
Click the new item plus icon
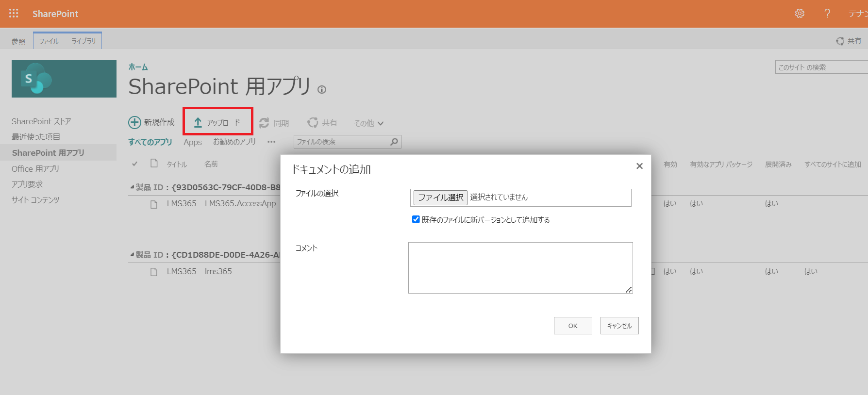tap(134, 122)
